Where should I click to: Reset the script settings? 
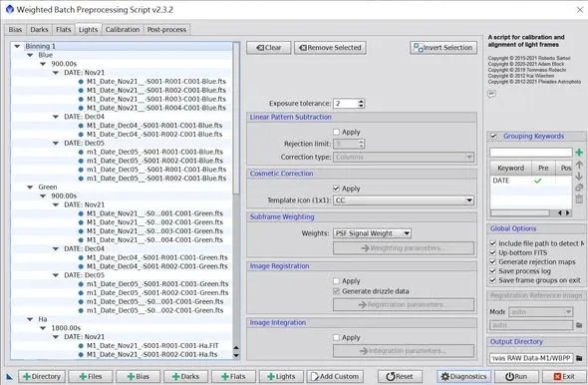(x=400, y=376)
